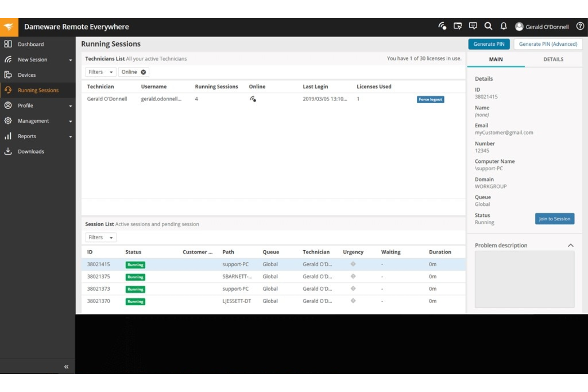This screenshot has width=588, height=392.
Task: Click the help question mark icon
Action: (580, 26)
